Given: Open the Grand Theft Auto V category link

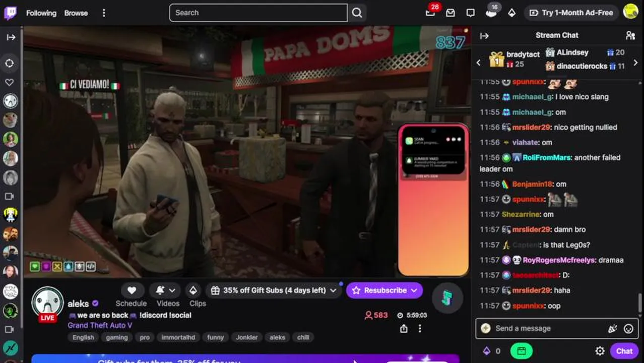Looking at the screenshot, I should click(100, 325).
